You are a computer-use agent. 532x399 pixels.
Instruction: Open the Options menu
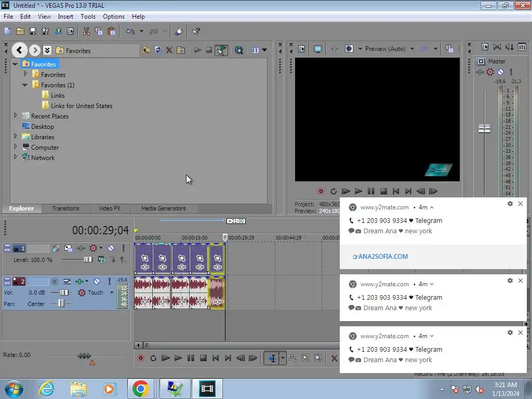(x=114, y=16)
